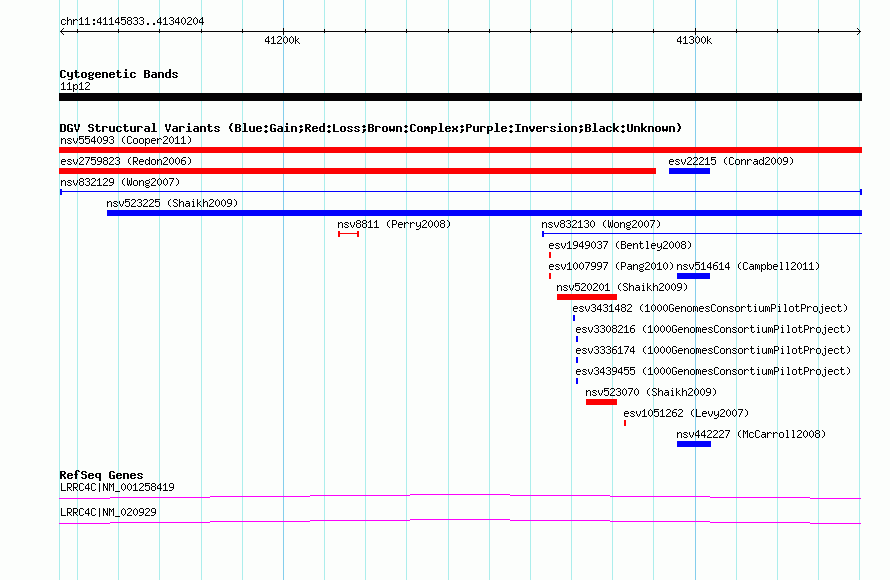
Task: Click the RefSeq Genes track title
Action: [x=102, y=475]
